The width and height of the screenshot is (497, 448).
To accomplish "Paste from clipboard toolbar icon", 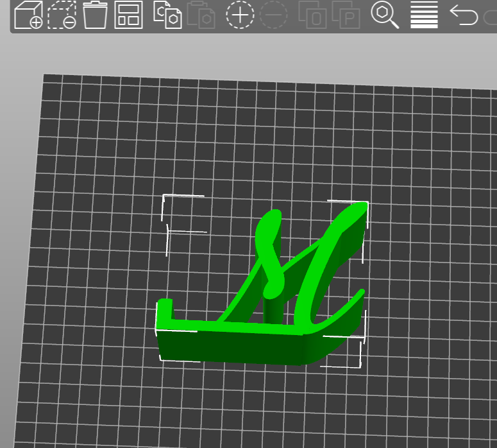I will (201, 15).
